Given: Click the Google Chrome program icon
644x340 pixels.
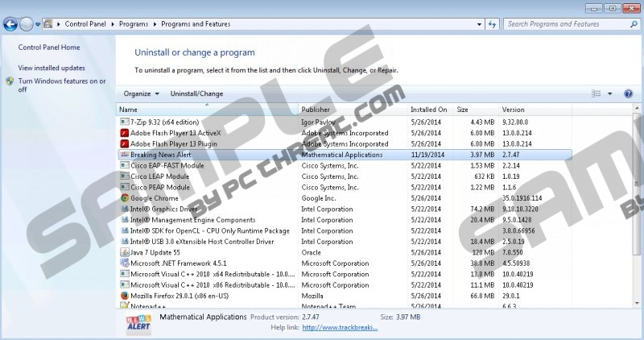Looking at the screenshot, I should (x=124, y=198).
